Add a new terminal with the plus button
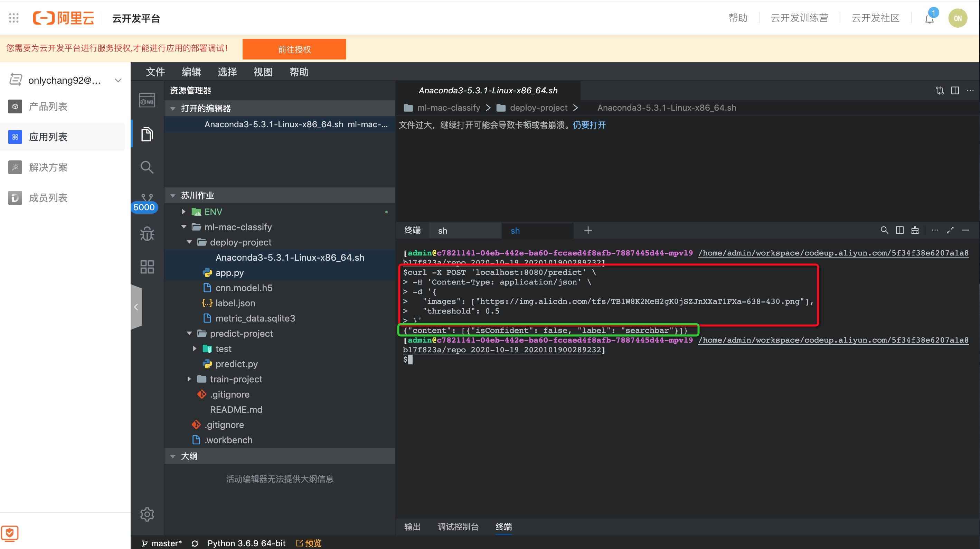The image size is (980, 549). (588, 230)
